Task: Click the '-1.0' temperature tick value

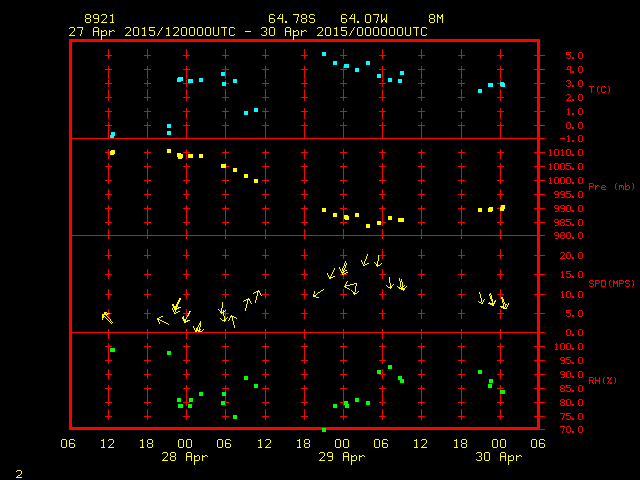Action: coord(571,139)
